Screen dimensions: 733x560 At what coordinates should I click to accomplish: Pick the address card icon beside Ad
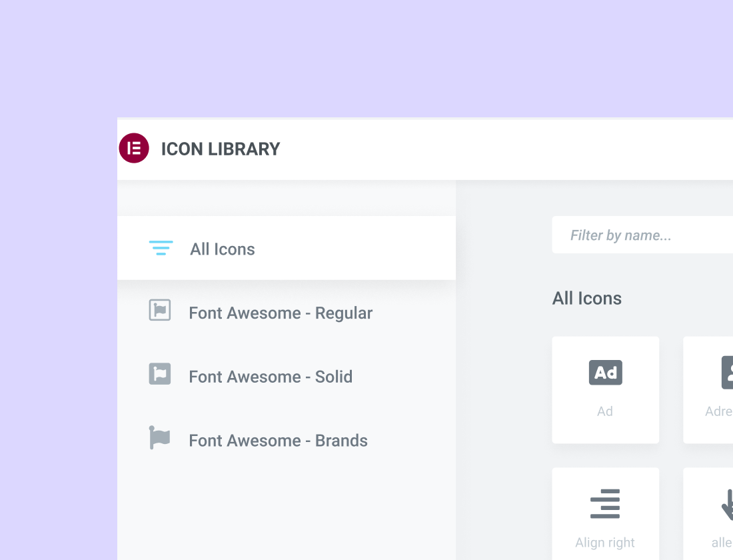(727, 373)
